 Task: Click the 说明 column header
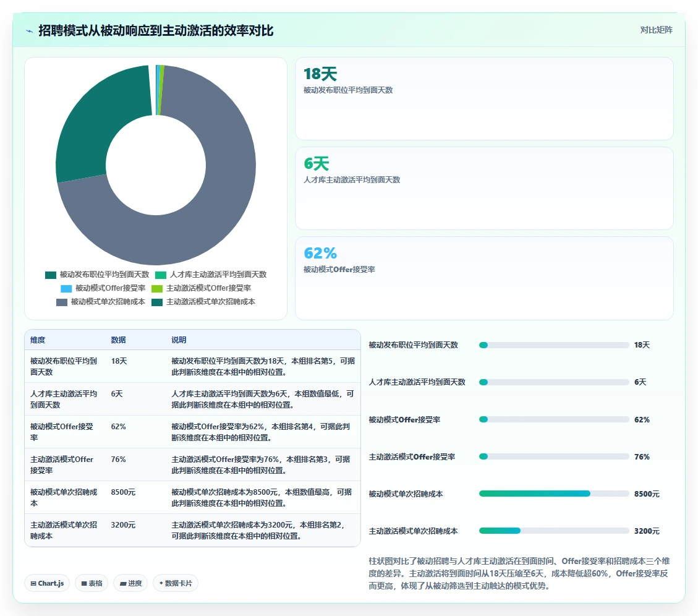click(x=179, y=340)
